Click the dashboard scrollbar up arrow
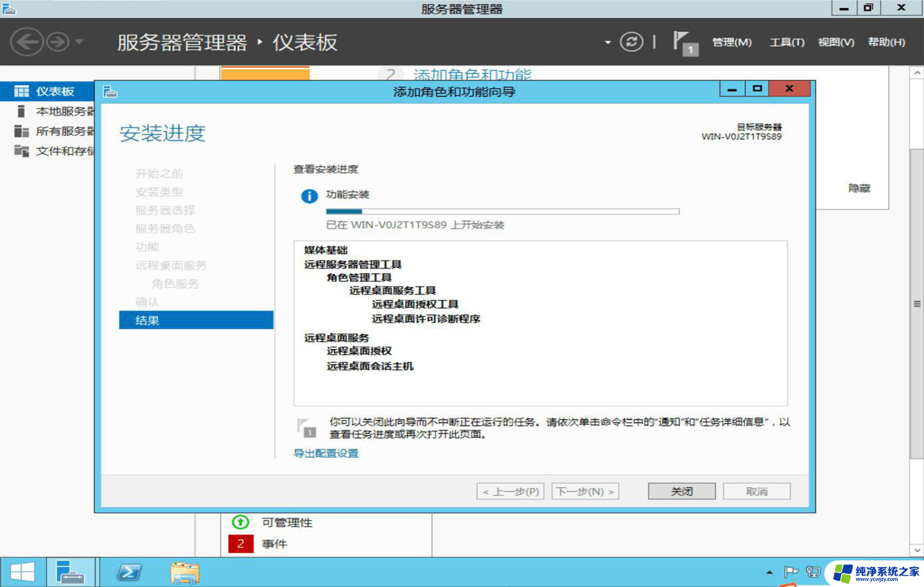 coord(917,72)
